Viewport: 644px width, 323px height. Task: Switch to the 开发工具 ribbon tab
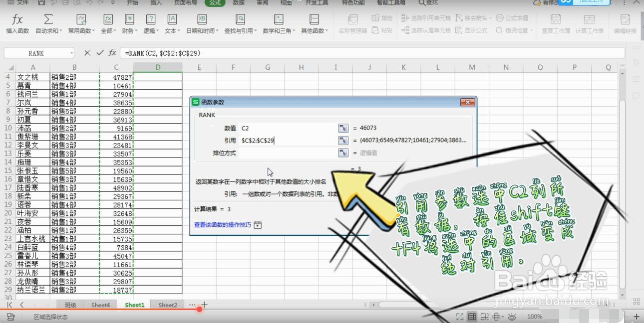317,2
